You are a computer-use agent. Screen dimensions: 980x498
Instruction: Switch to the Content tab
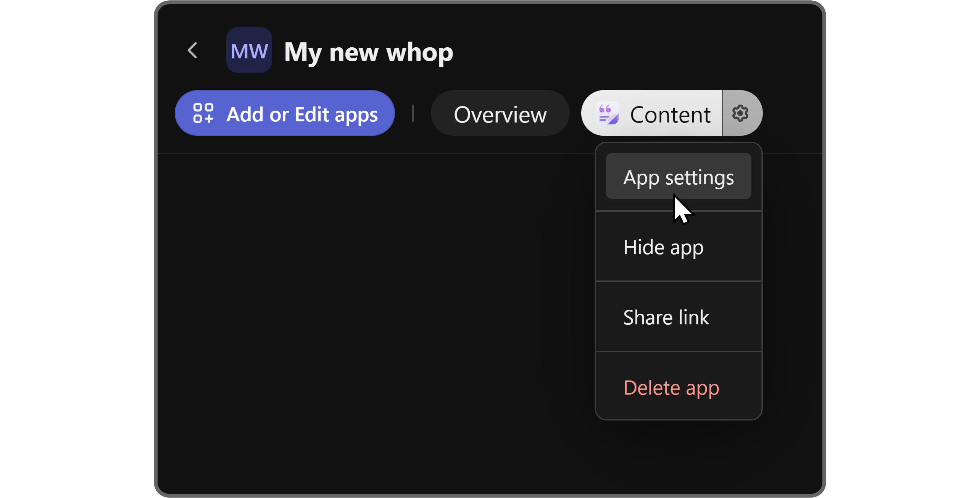[671, 114]
